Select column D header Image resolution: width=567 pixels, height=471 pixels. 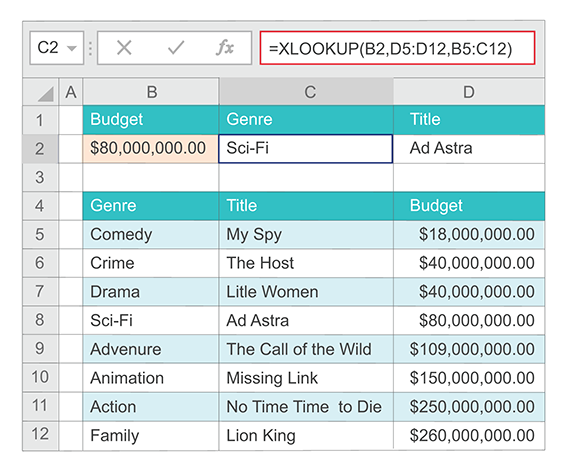(469, 92)
